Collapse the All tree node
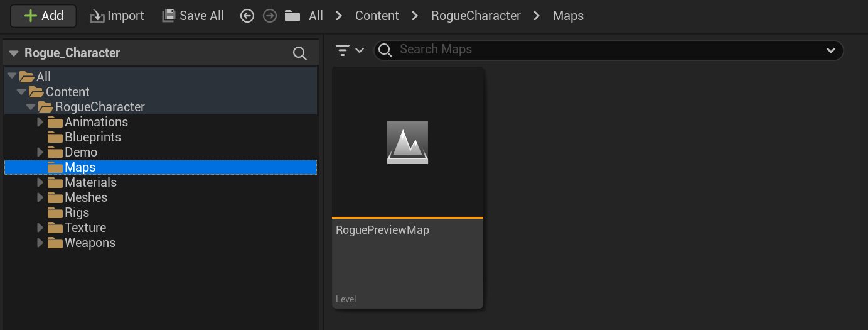Viewport: 868px width, 330px height. click(x=11, y=76)
